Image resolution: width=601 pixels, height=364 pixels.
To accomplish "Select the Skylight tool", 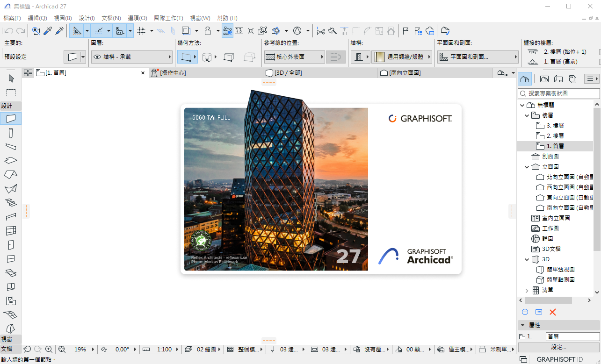I will click(x=11, y=272).
